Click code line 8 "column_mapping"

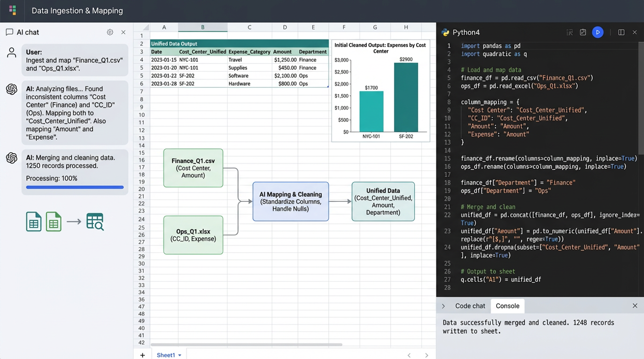point(490,102)
